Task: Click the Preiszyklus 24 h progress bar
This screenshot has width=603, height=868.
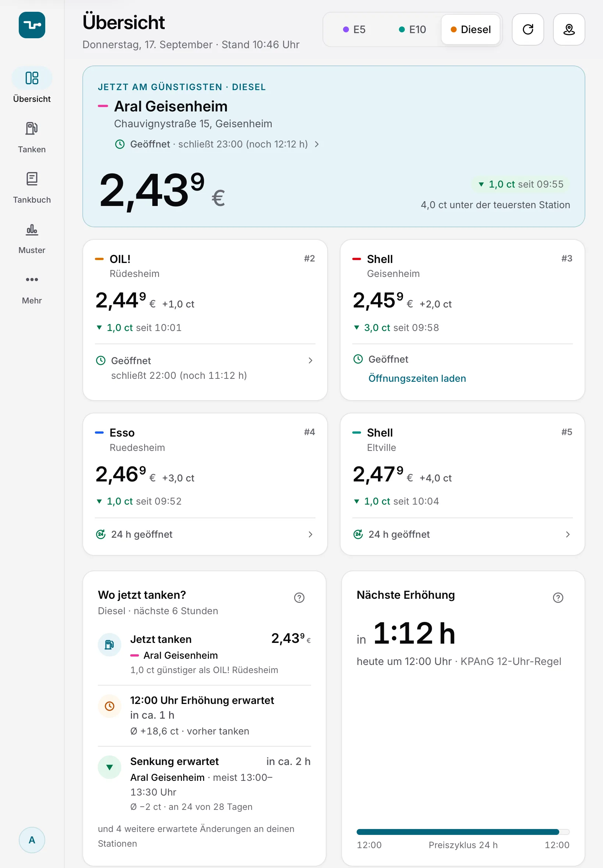Action: tap(463, 832)
